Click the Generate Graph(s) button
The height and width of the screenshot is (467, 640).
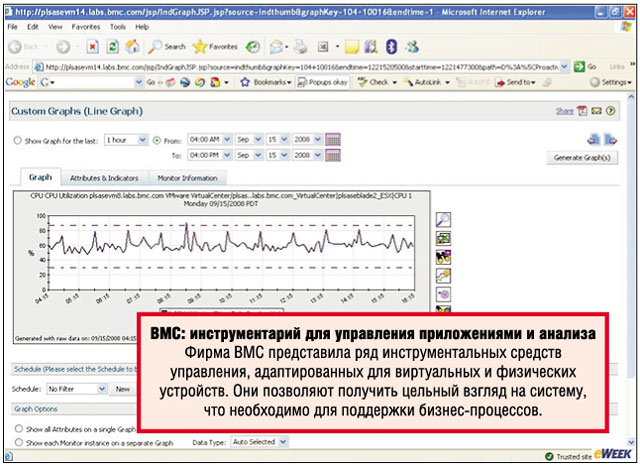click(582, 158)
